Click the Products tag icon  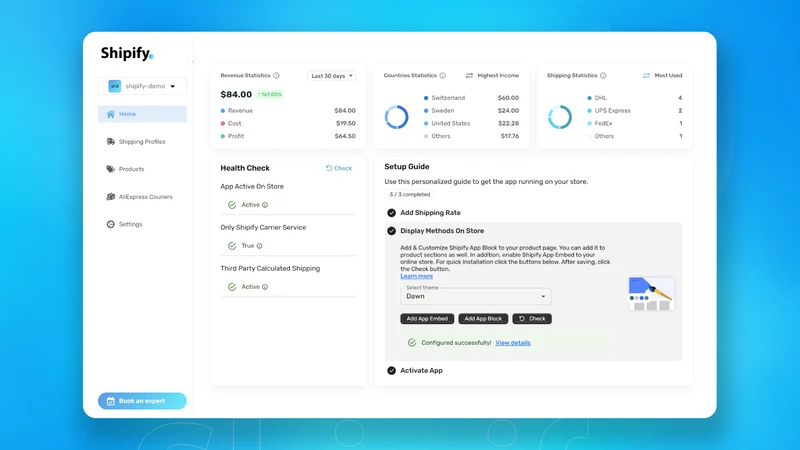110,169
